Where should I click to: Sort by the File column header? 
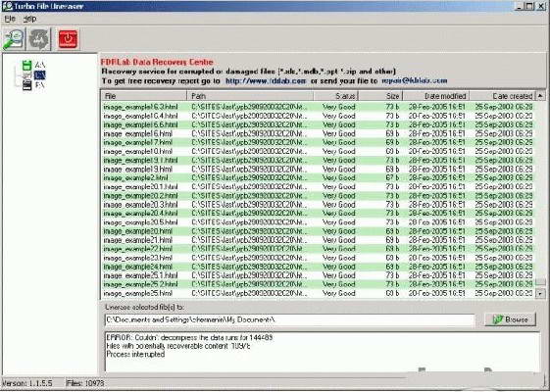pos(144,96)
